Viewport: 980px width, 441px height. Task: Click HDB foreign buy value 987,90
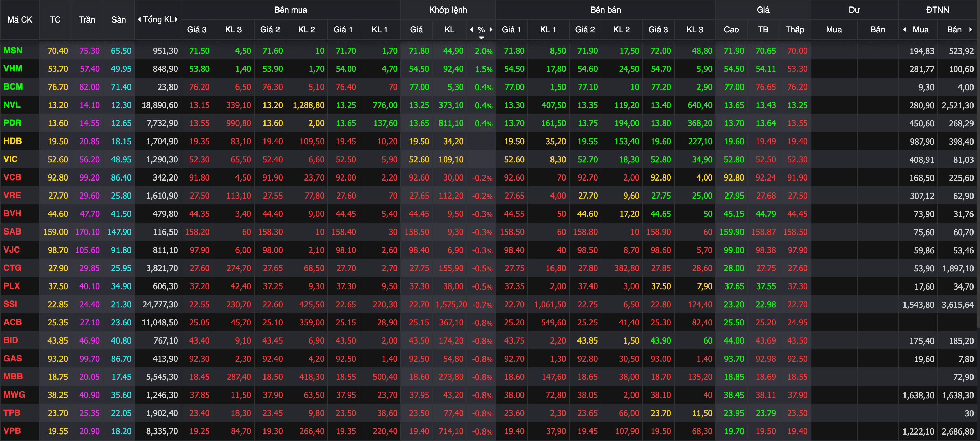pyautogui.click(x=922, y=142)
